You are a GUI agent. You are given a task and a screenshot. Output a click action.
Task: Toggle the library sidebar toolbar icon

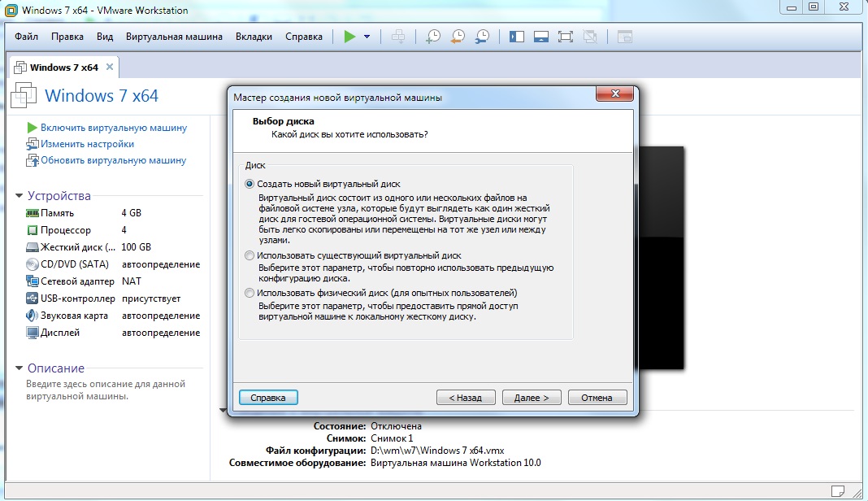[x=516, y=37]
